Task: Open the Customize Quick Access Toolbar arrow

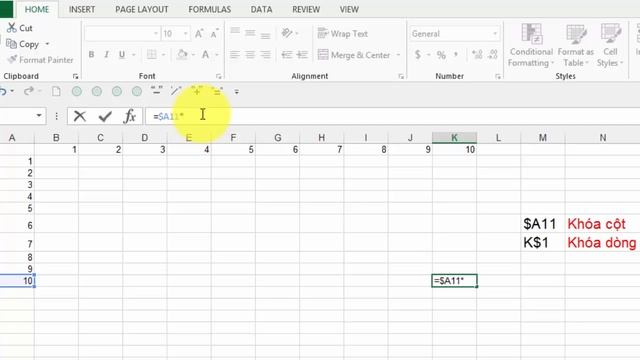Action: click(x=236, y=92)
